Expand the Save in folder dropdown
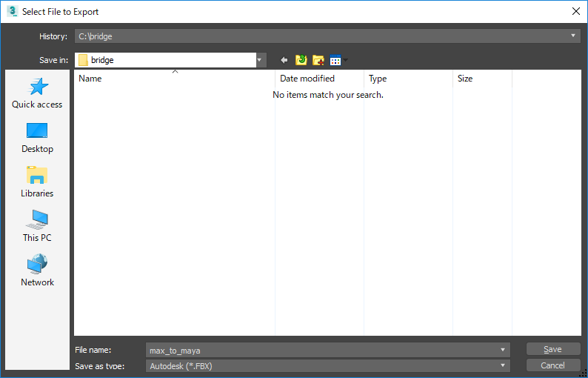 click(x=260, y=60)
